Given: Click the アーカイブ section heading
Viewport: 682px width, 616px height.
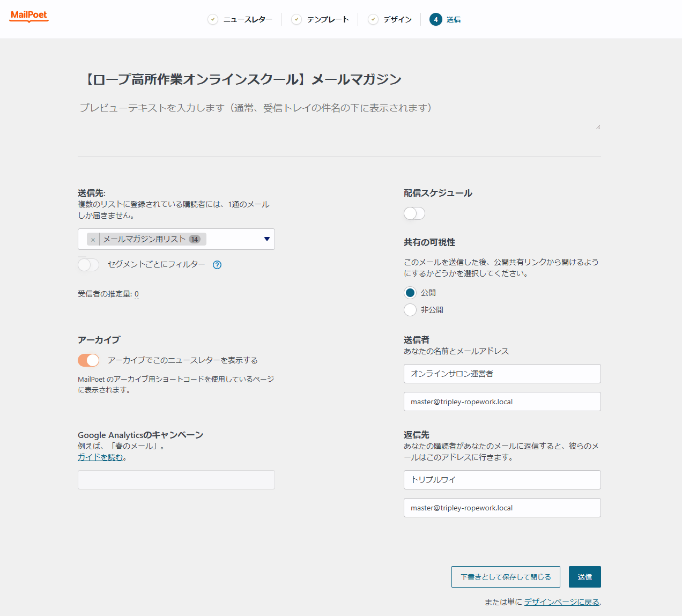Looking at the screenshot, I should click(x=99, y=340).
